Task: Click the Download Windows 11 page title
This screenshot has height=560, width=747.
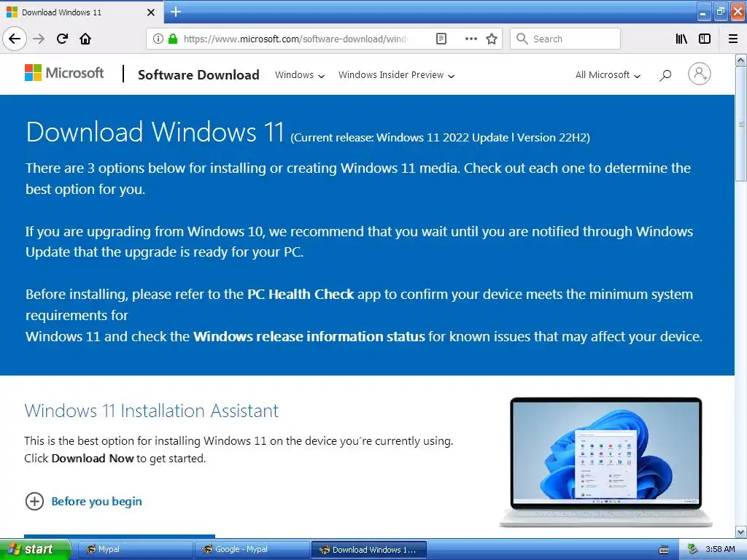Action: tap(155, 131)
